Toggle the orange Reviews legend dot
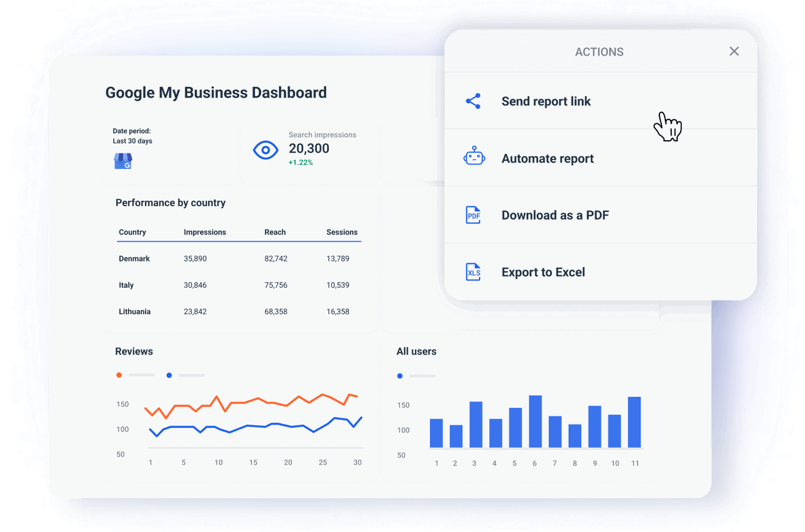Screen dimensions: 805x532 tap(119, 375)
